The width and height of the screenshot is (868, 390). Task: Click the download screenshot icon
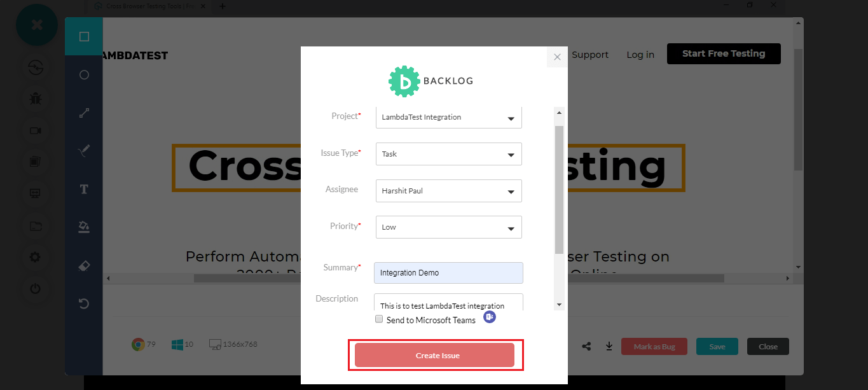[609, 345]
